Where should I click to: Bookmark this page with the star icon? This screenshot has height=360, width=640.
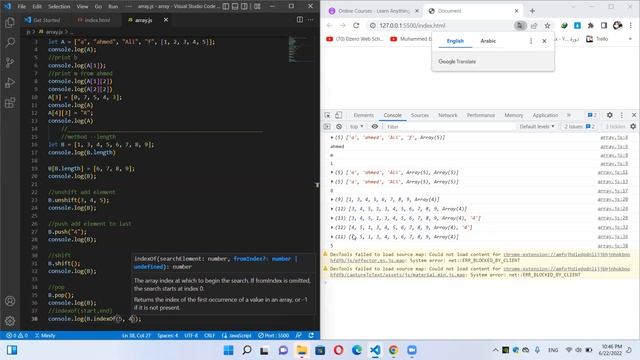(547, 25)
